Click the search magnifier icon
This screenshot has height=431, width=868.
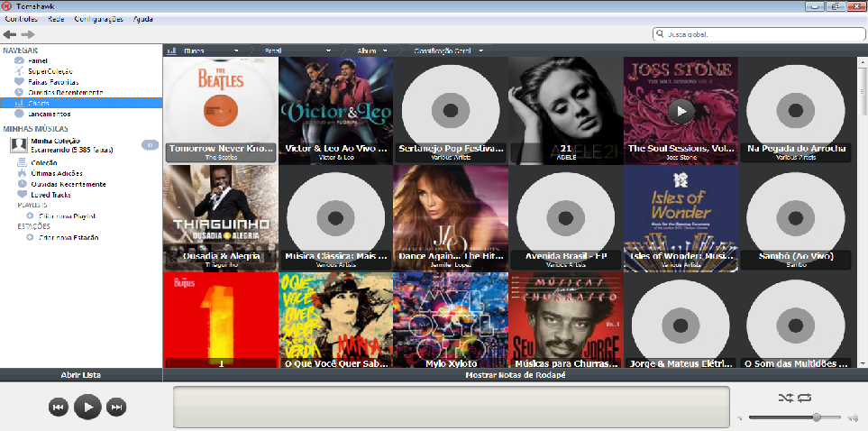[659, 33]
